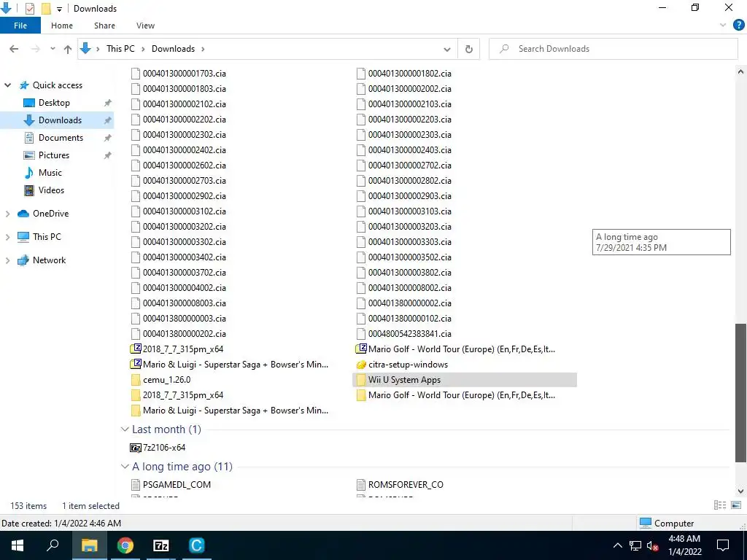The width and height of the screenshot is (747, 560).
Task: Select Documents in the navigation pane
Action: coord(61,138)
